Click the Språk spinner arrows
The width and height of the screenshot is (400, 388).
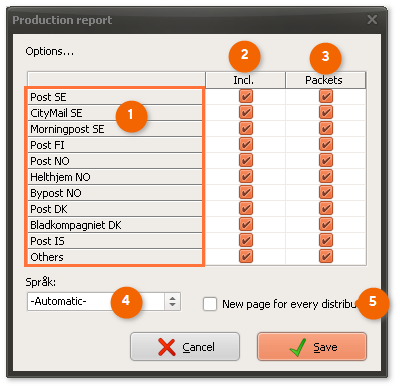pyautogui.click(x=172, y=302)
